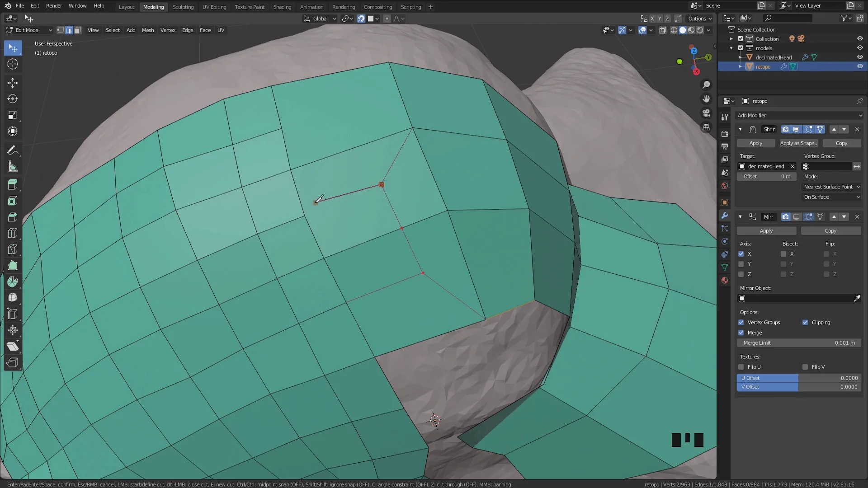
Task: Enable Bisect X checkbox
Action: (783, 254)
